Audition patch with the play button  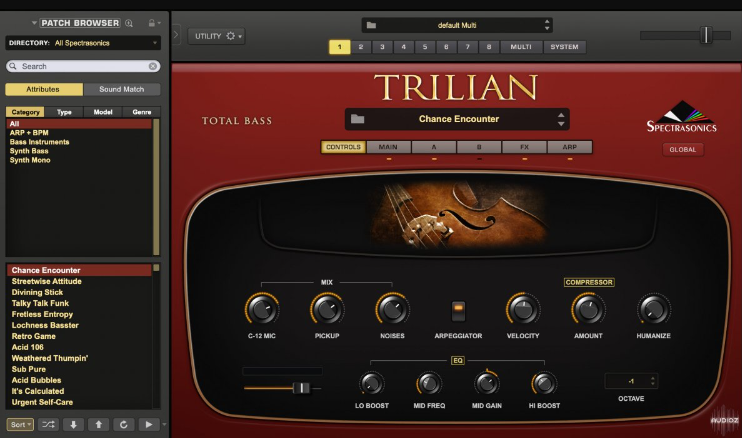pos(149,424)
